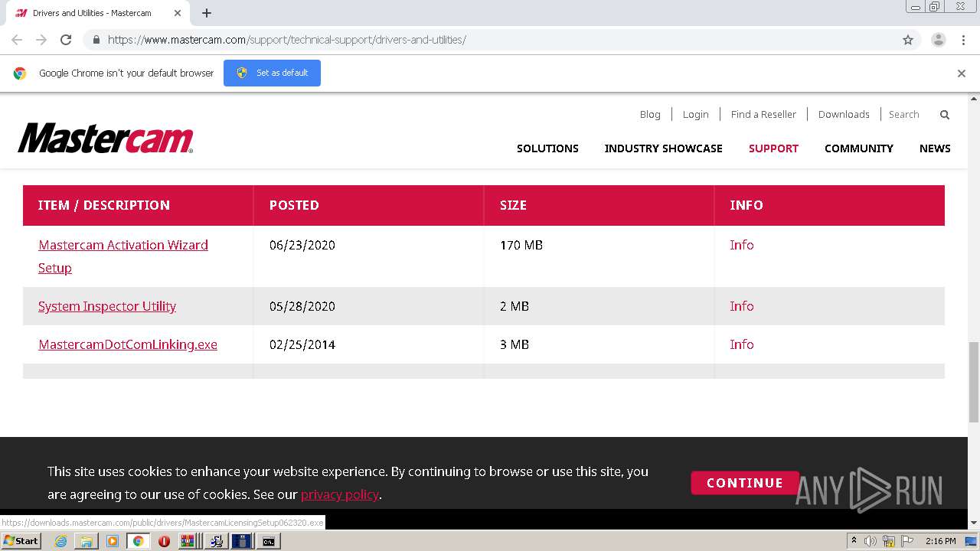This screenshot has height=551, width=980.
Task: Set Chrome as default browser
Action: pyautogui.click(x=272, y=73)
